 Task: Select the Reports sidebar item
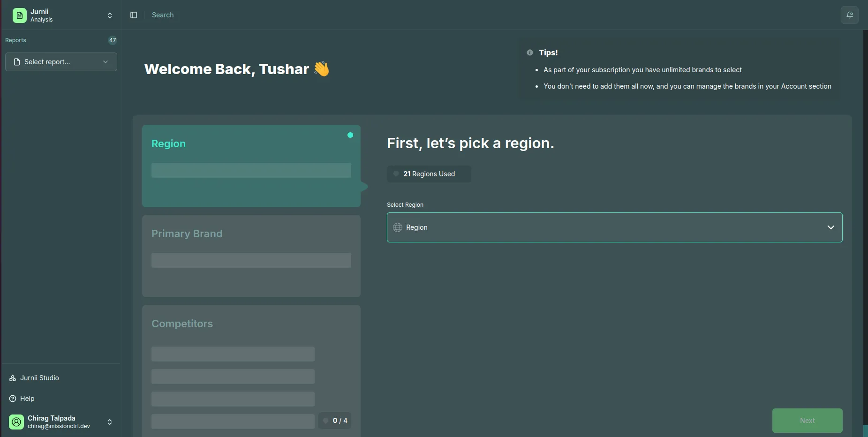click(15, 40)
